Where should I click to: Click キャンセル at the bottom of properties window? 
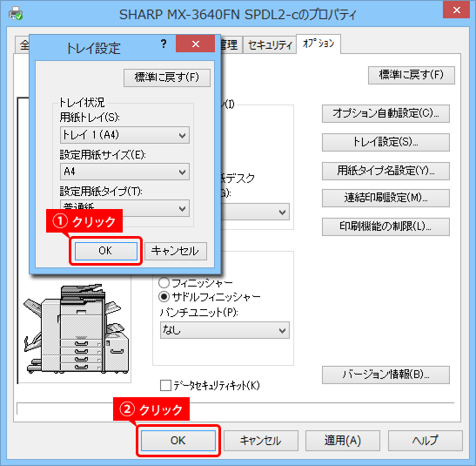pyautogui.click(x=261, y=441)
